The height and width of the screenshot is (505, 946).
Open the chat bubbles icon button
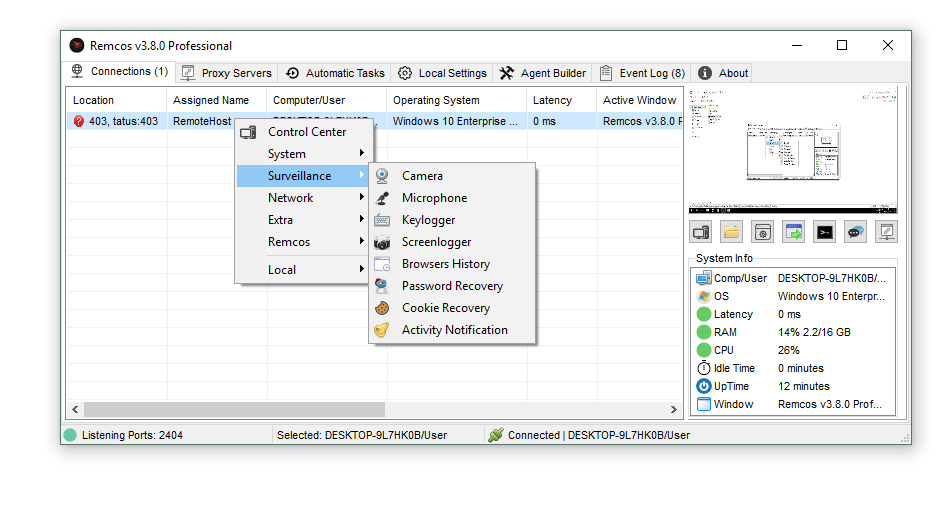(855, 232)
